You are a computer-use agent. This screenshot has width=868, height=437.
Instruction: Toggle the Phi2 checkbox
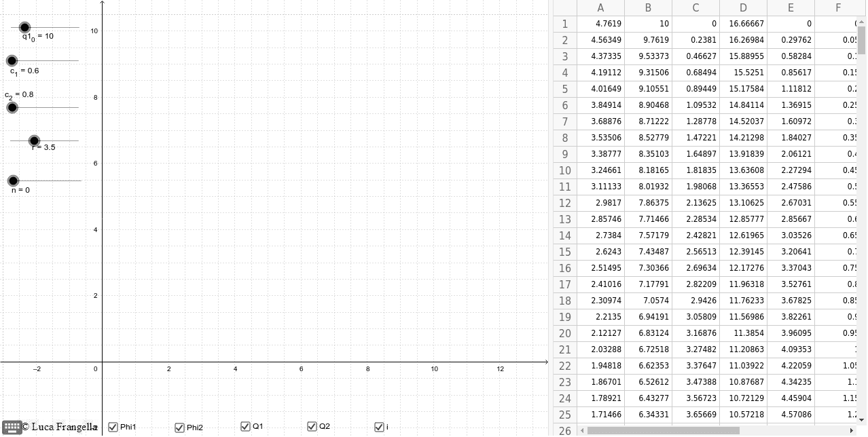179,427
